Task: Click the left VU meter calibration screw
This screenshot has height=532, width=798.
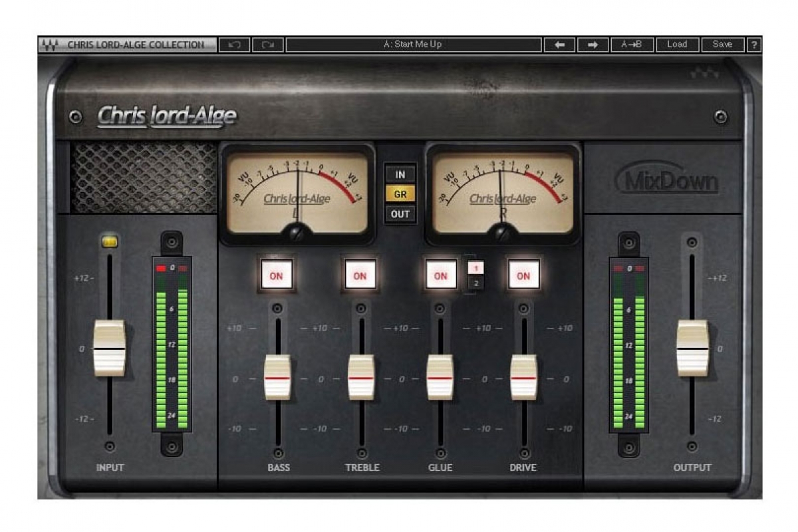Action: [297, 233]
